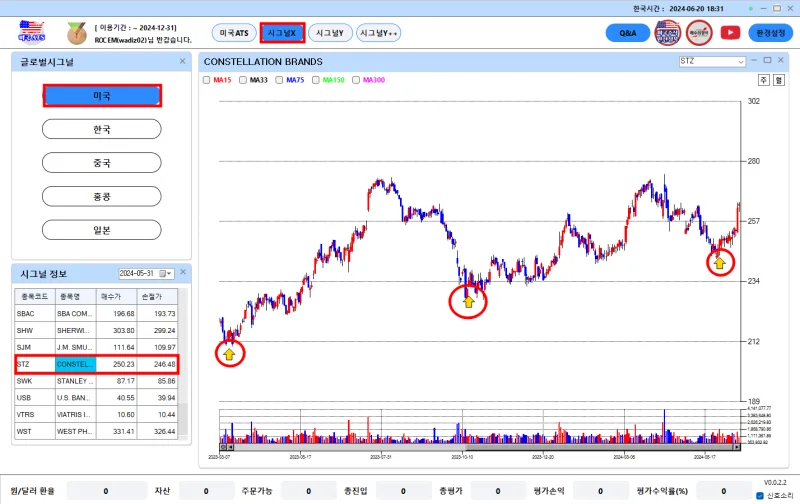Close the CONSTELLATION BRANDS chart panel
This screenshot has height=504, width=800.
click(781, 60)
